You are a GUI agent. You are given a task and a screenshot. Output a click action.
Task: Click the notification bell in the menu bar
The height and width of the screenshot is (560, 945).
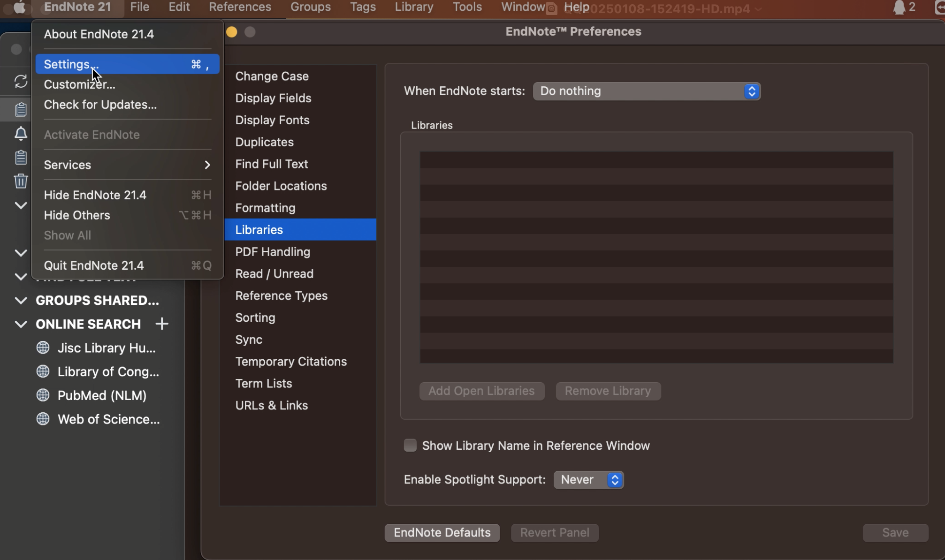click(899, 7)
